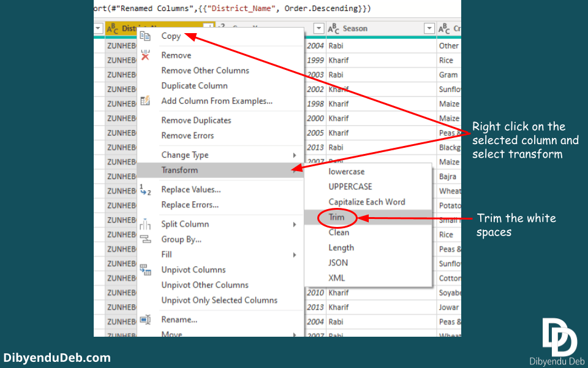Click the Copy icon in the context menu

click(145, 36)
